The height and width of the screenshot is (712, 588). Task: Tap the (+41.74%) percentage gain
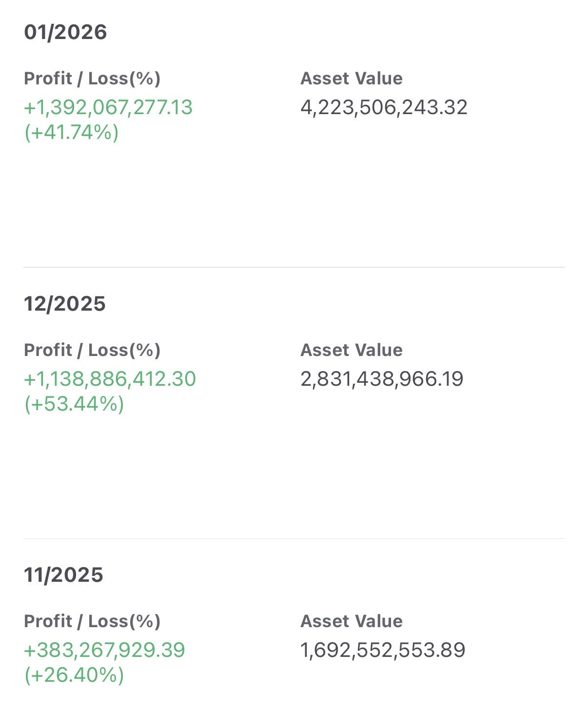tap(72, 132)
